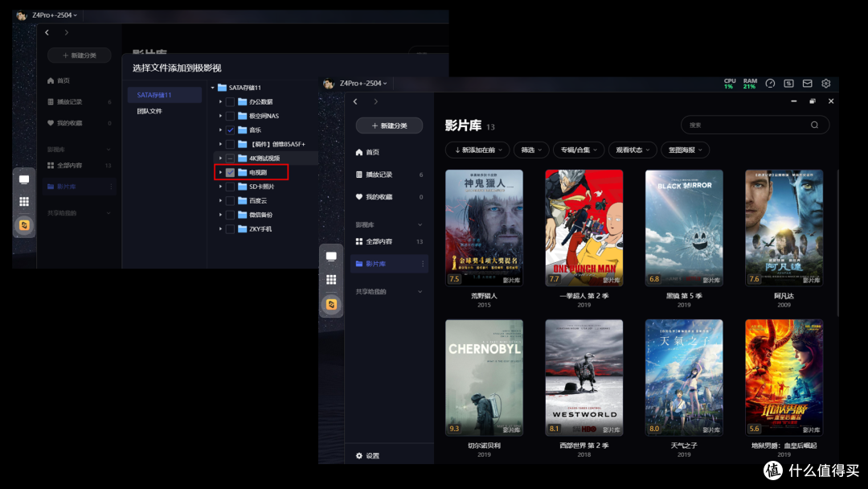Open the app grid icon in back window dock
Screen dimensions: 868x489
coord(24,202)
